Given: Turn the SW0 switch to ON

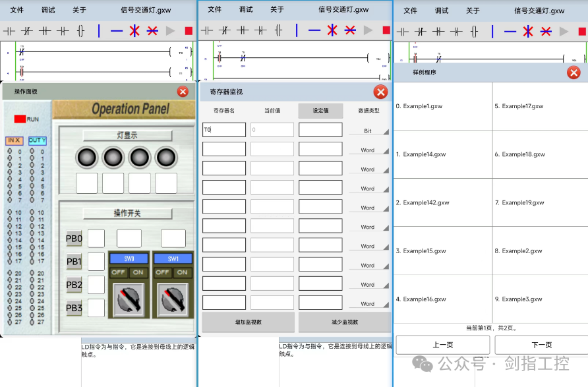Looking at the screenshot, I should tap(138, 272).
